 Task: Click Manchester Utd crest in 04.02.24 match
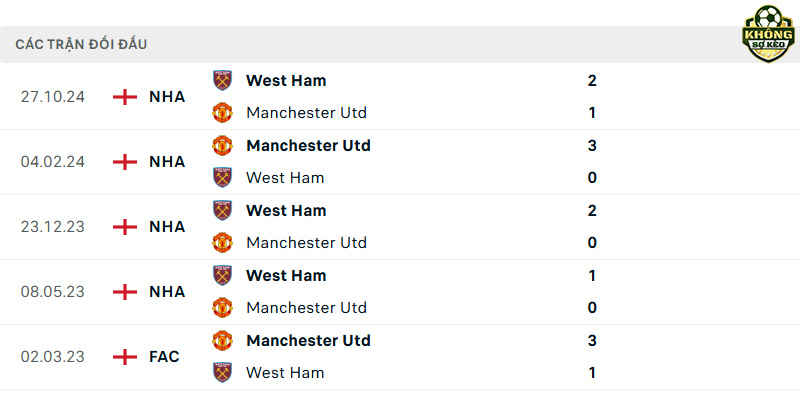click(x=222, y=145)
